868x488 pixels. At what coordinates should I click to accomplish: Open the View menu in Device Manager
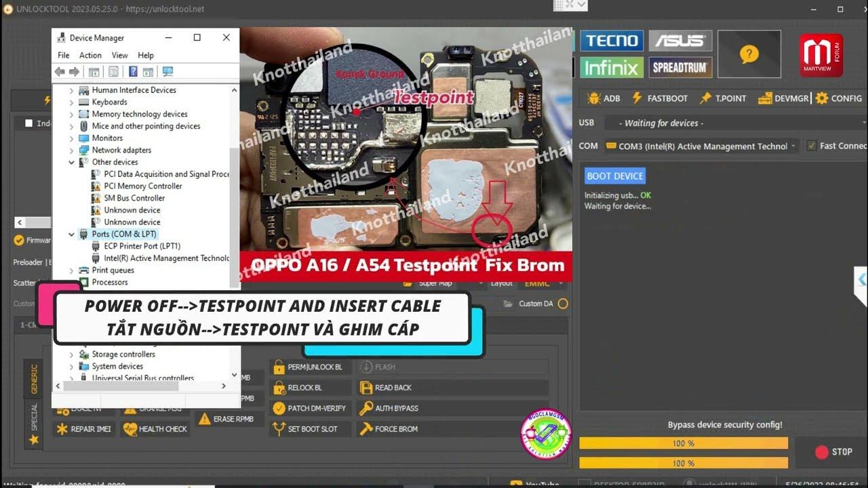[120, 56]
